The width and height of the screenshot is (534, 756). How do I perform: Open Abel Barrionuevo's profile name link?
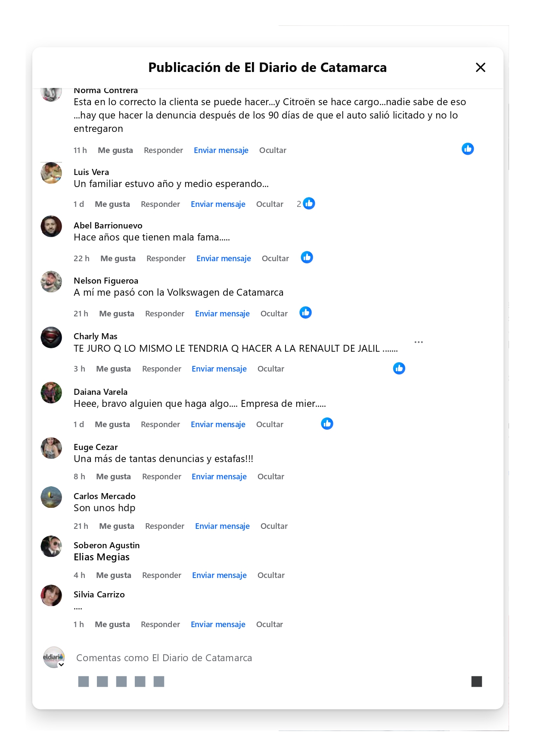pos(108,226)
